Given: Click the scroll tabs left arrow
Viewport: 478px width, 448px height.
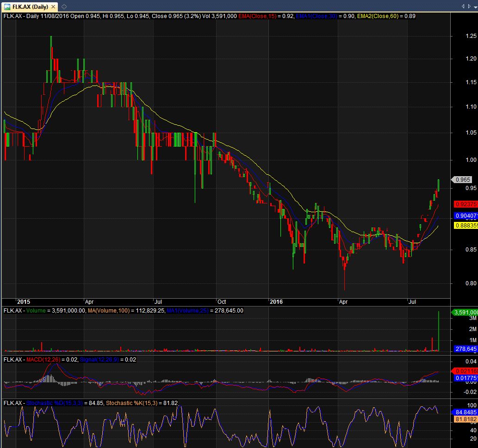Looking at the screenshot, I should click(463, 6).
